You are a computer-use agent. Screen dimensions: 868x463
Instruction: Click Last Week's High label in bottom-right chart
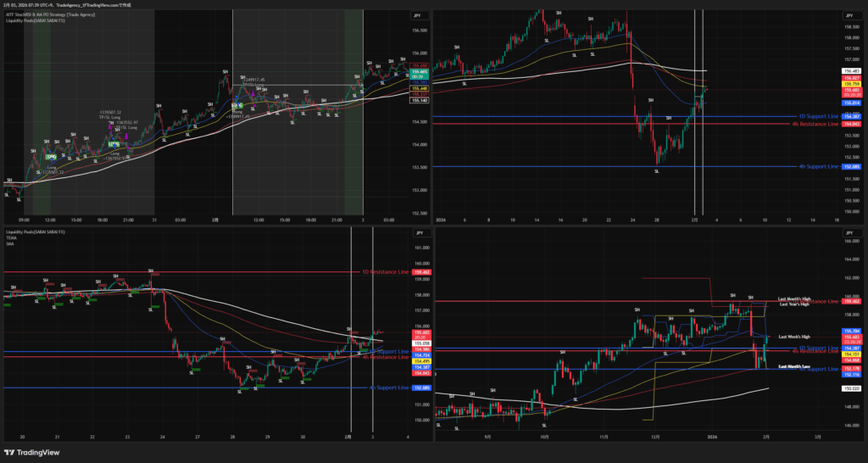pos(794,337)
